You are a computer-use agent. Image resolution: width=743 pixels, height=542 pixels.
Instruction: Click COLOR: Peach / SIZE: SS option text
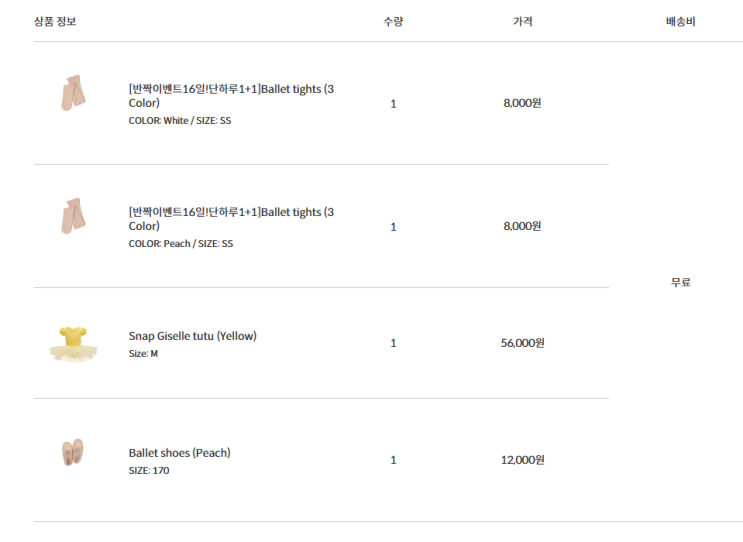click(x=180, y=244)
